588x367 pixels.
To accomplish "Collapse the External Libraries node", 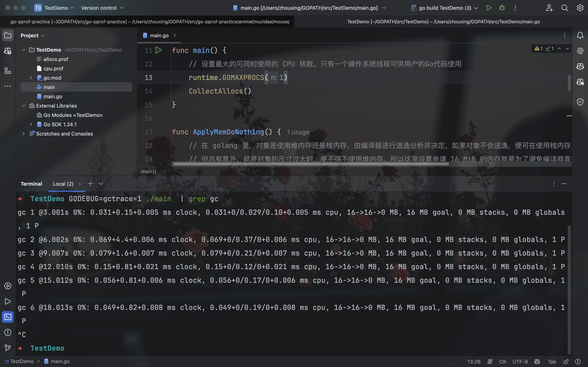I will click(24, 106).
